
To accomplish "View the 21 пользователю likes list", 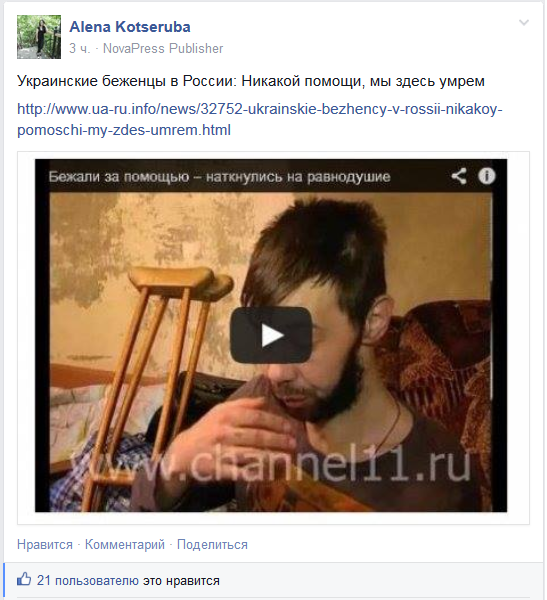I will (x=88, y=580).
